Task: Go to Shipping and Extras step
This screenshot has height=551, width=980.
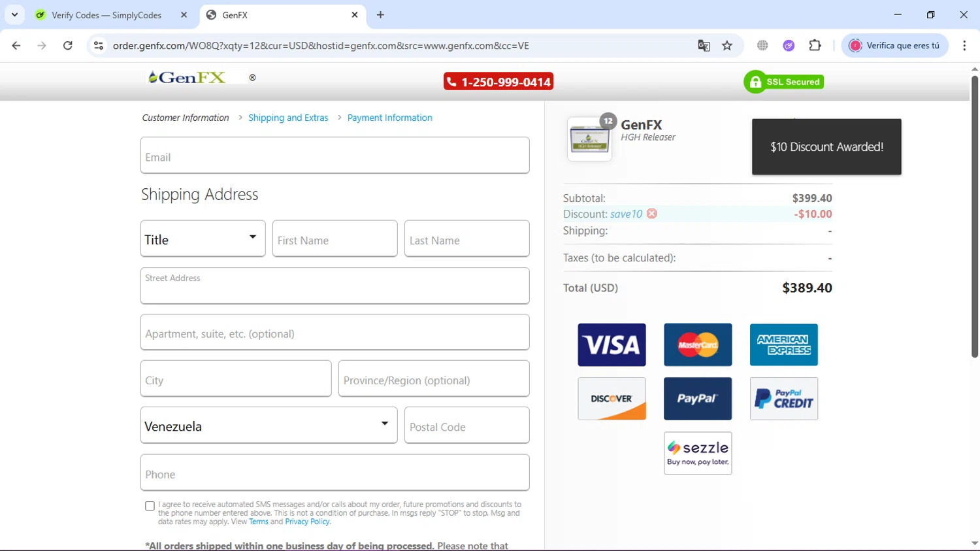Action: 288,118
